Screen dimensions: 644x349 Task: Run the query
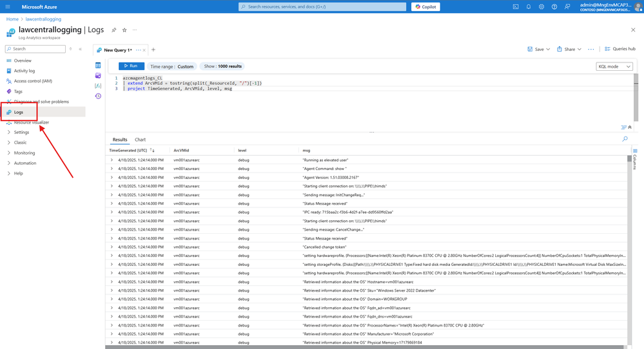(131, 66)
